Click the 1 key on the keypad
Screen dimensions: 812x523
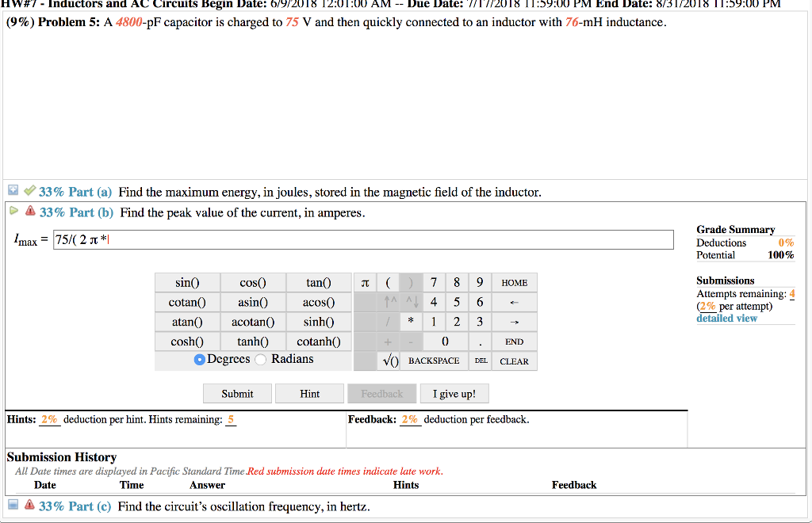434,322
